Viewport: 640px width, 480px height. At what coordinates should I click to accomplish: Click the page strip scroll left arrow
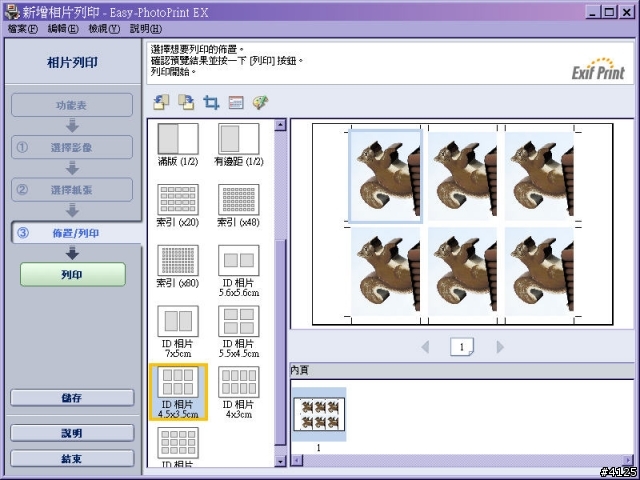(x=297, y=461)
